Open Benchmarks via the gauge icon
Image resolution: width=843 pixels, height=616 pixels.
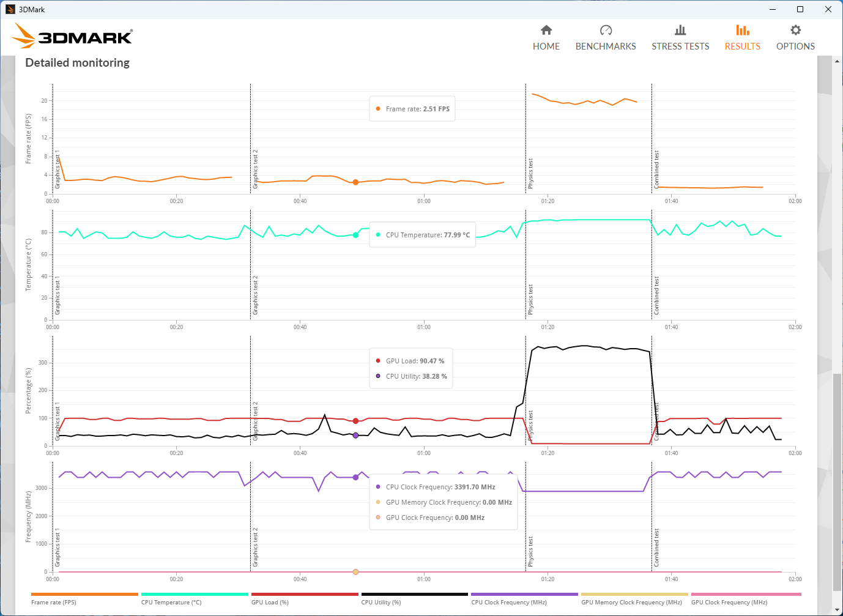pyautogui.click(x=606, y=30)
